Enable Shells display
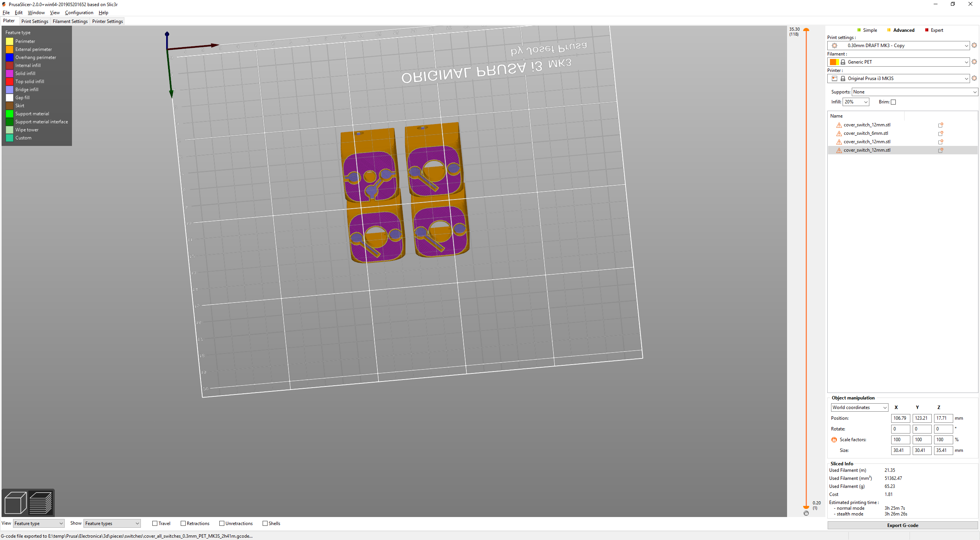This screenshot has height=540, width=980. pos(265,524)
